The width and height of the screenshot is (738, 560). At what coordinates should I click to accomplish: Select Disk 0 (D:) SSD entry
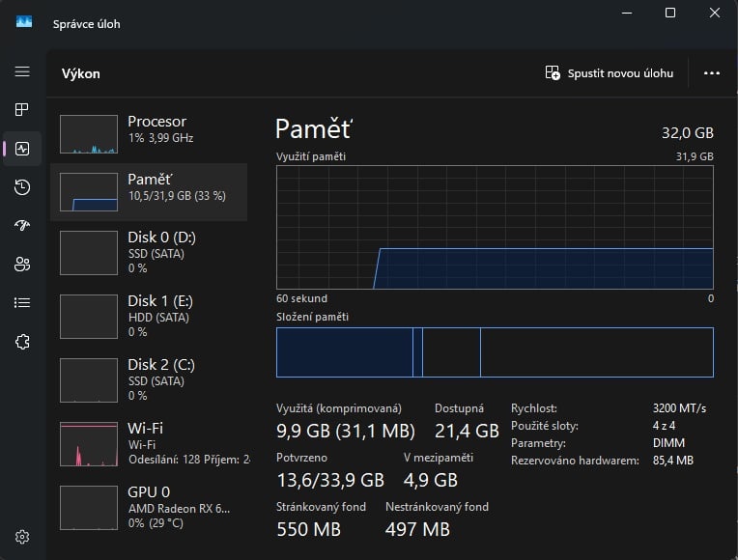pos(149,252)
